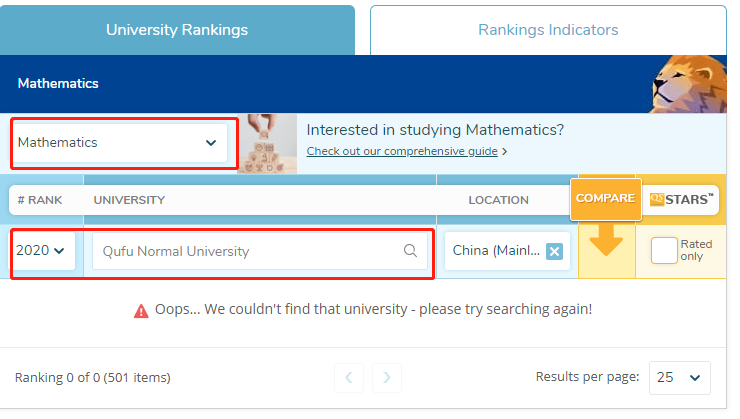Click the wooden blocks guide thumbnail
The image size is (740, 419).
pyautogui.click(x=268, y=143)
